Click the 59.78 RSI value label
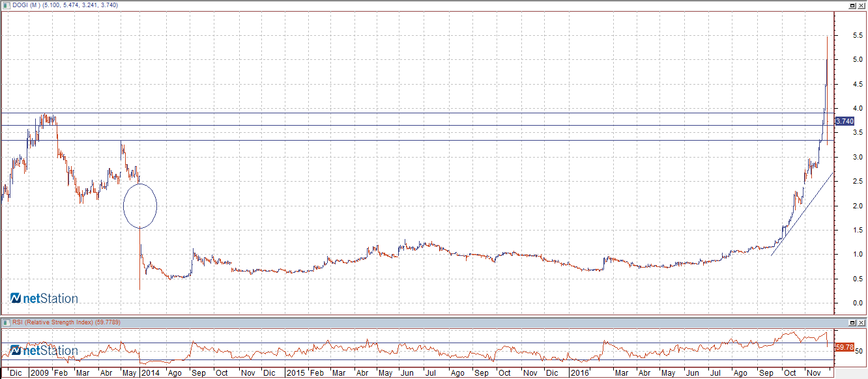This screenshot has height=379, width=868. coord(845,348)
